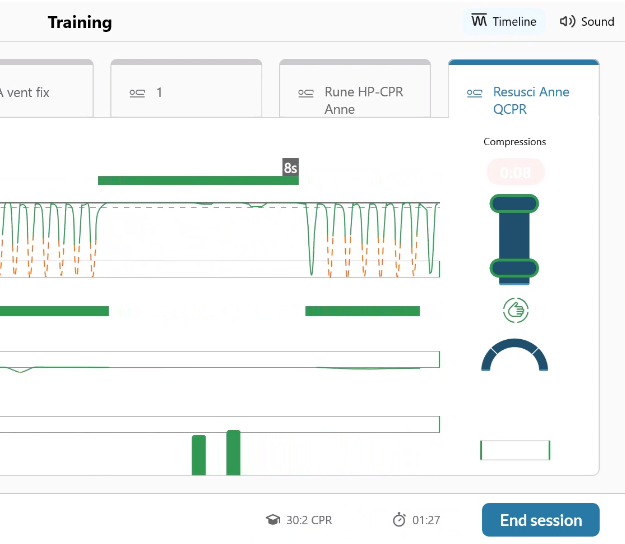The image size is (625, 544).
Task: Click the compression rate arc gauge
Action: pos(514,355)
